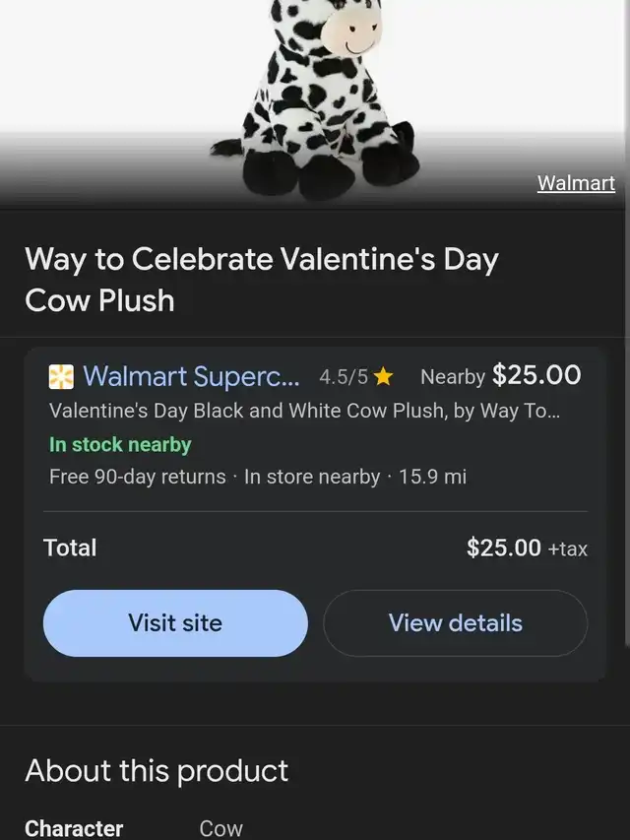Click the truncated Valentine's Day Black and White description

pyautogui.click(x=304, y=411)
